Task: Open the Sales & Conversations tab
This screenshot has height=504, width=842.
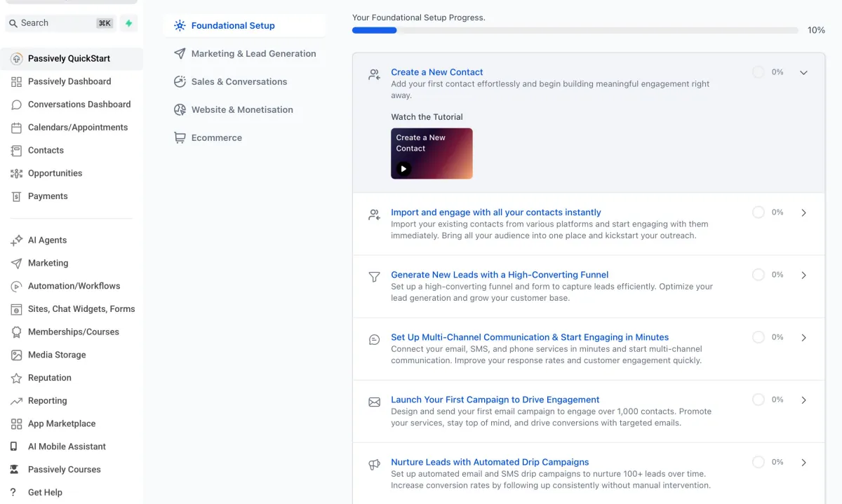Action: tap(239, 82)
